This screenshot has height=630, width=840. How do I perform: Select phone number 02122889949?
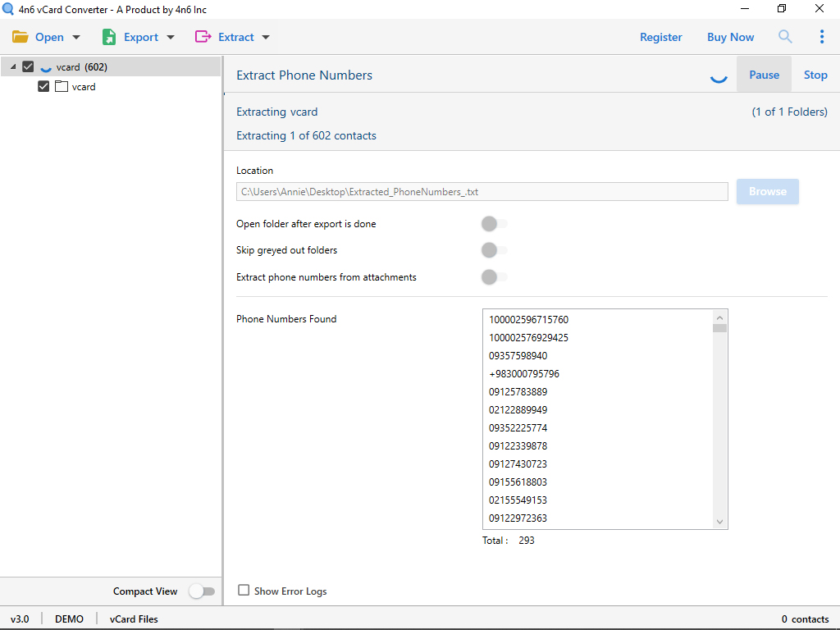(x=518, y=410)
